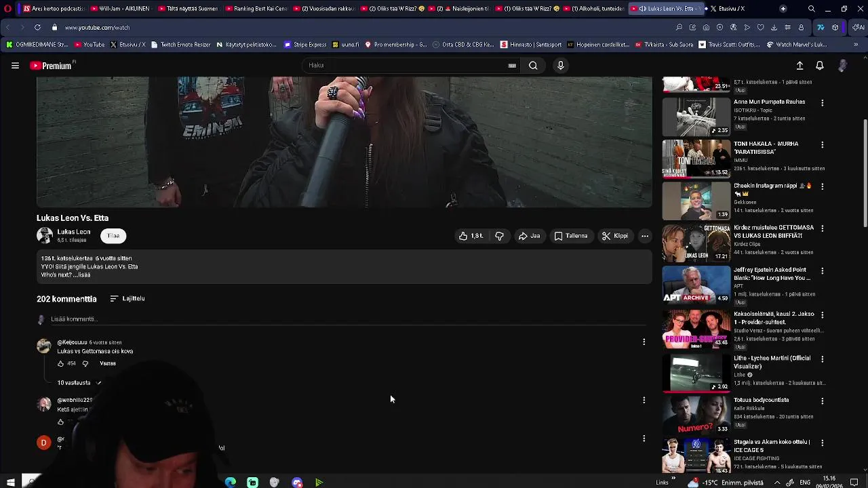Expand the description with ...lisää
This screenshot has height=488, width=868.
[x=82, y=275]
